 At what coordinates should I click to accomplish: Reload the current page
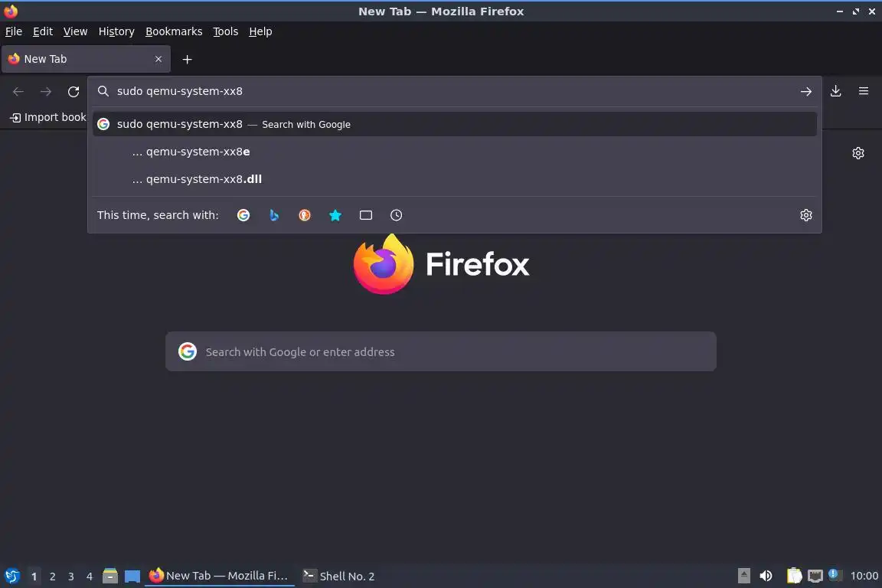(73, 91)
